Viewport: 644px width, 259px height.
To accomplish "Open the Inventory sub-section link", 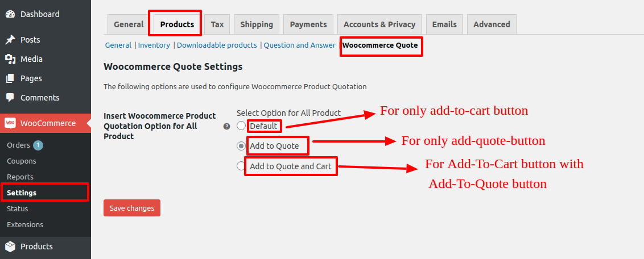I will [154, 45].
